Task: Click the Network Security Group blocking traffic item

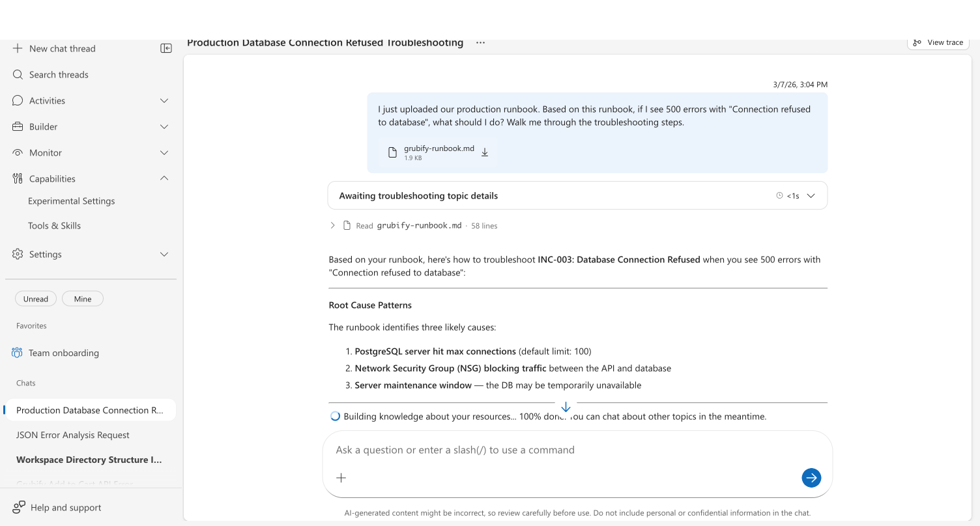Action: [x=450, y=368]
